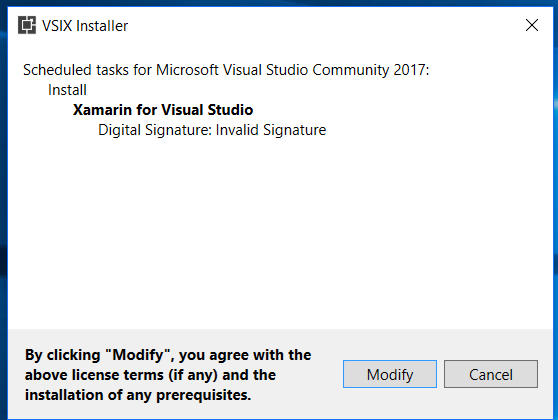Click 'Microsoft Visual Studio Community 2017' text
This screenshot has width=558, height=420.
coord(290,70)
